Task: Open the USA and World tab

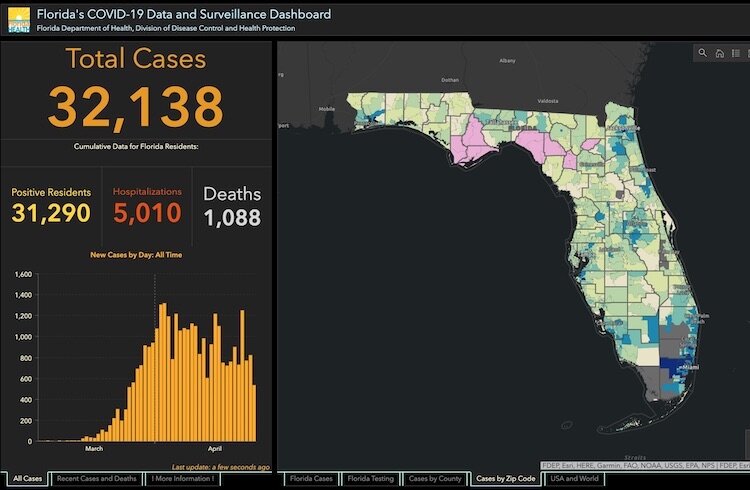Action: point(573,479)
